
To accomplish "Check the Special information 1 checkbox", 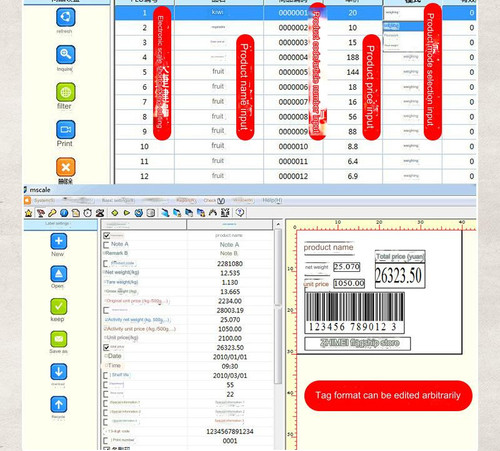I will click(x=106, y=403).
